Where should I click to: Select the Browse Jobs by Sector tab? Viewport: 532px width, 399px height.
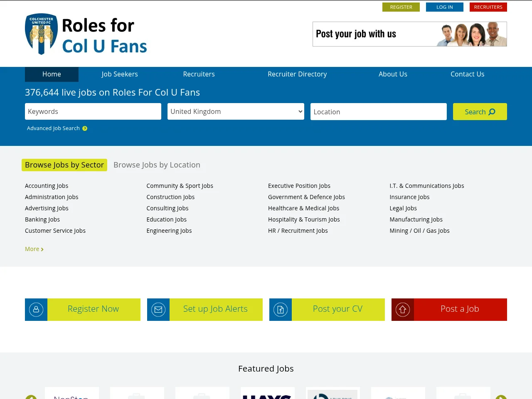coord(64,165)
